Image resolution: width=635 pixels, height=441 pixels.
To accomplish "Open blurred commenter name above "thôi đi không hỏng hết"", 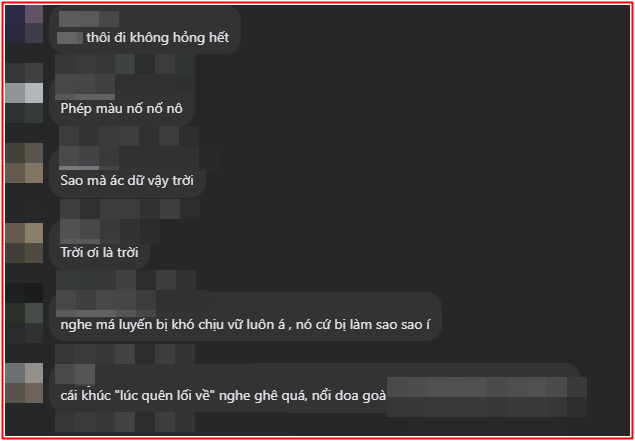I will click(89, 19).
